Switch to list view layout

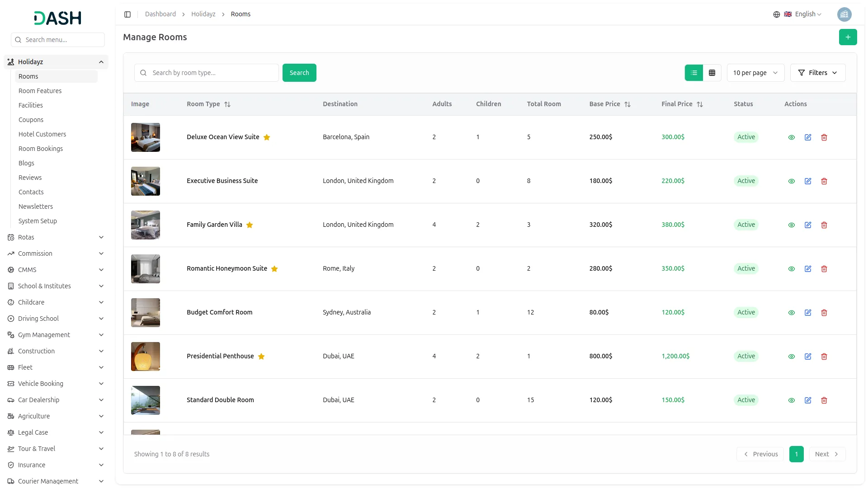pyautogui.click(x=693, y=73)
